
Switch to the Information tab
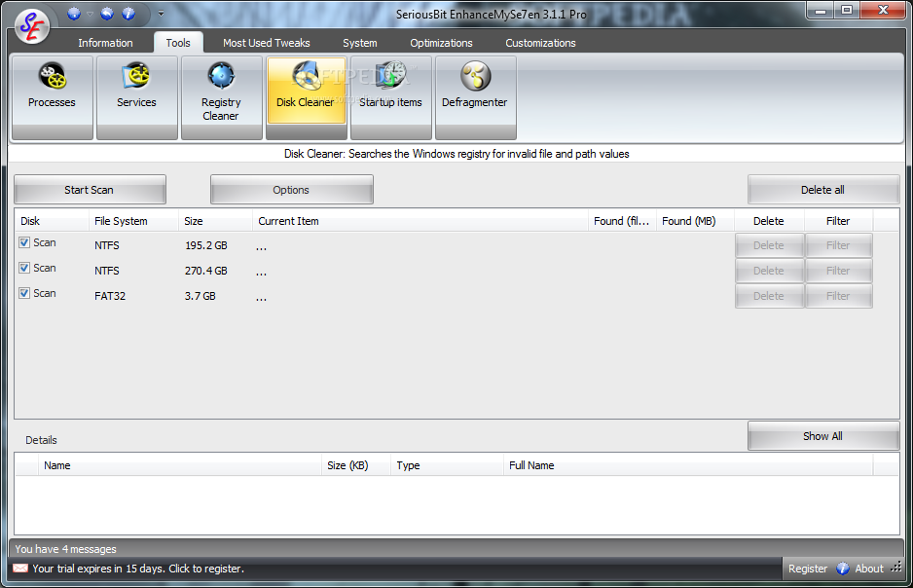point(105,43)
